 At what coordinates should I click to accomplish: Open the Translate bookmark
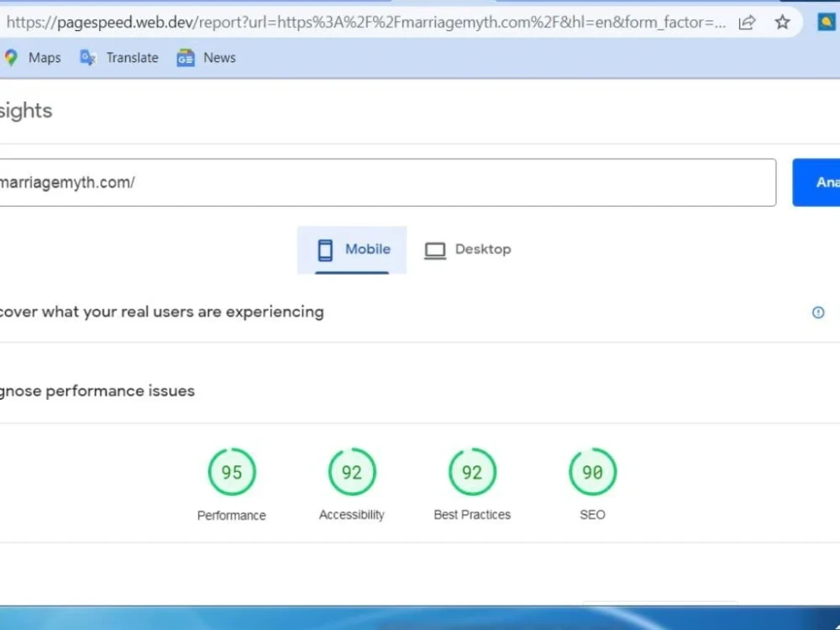click(119, 58)
